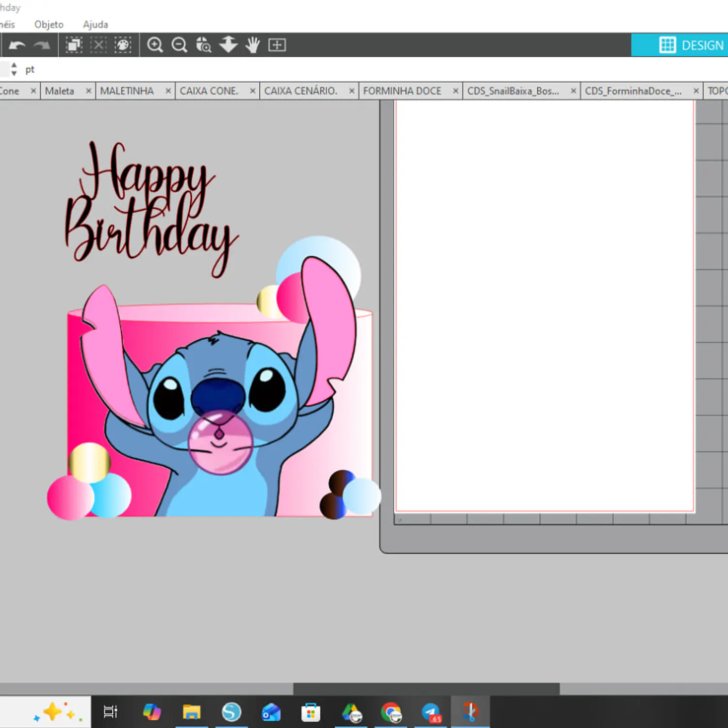Screen dimensions: 728x728
Task: Click the Zoom In magnifier
Action: [x=155, y=45]
